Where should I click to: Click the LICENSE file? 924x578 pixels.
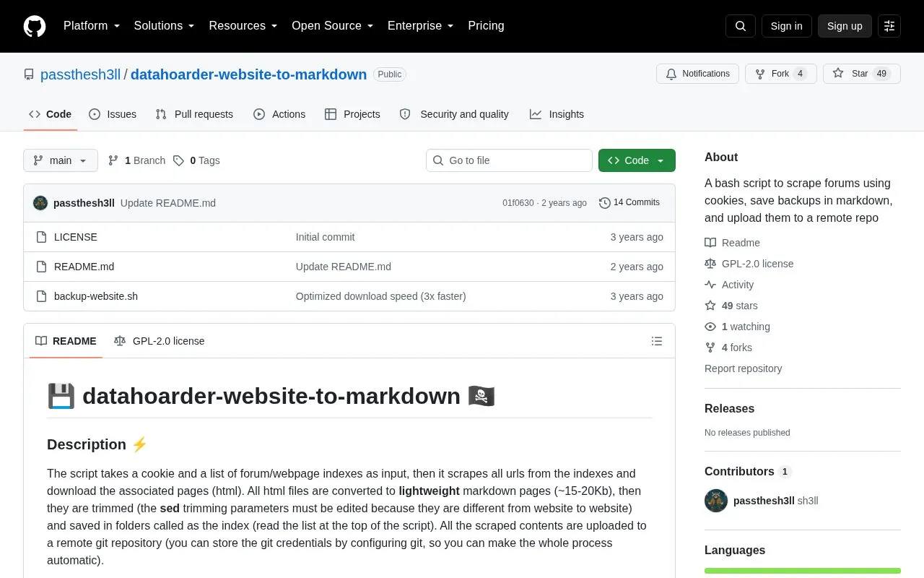pyautogui.click(x=76, y=237)
